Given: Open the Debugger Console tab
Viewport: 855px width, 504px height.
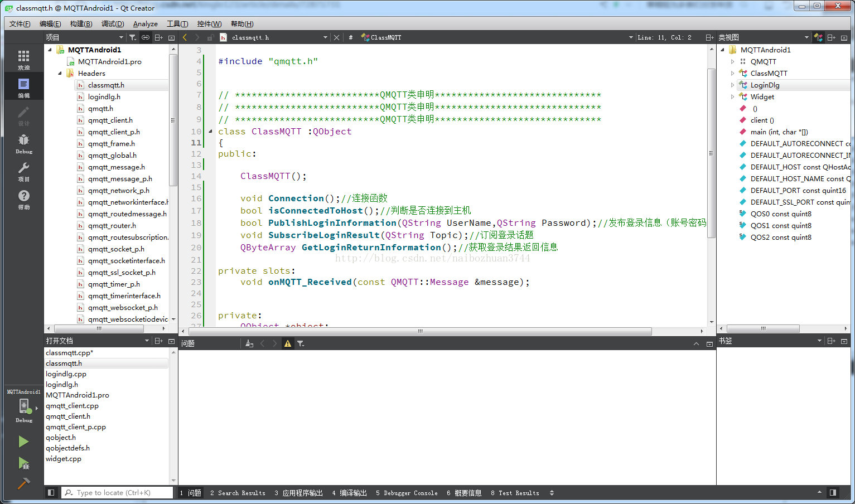Looking at the screenshot, I should coord(407,493).
